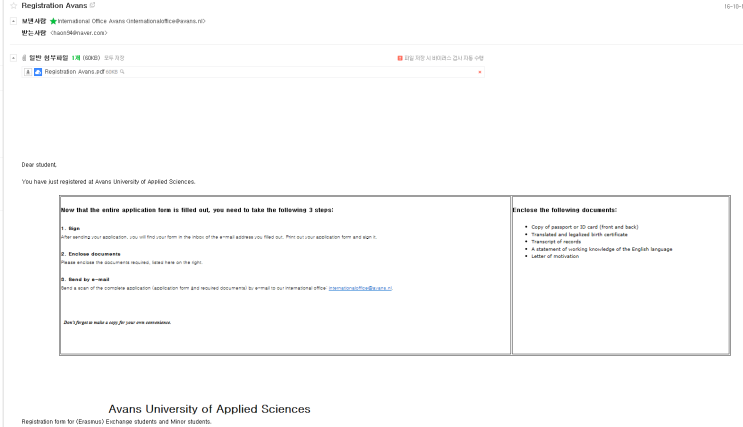The width and height of the screenshot is (743, 427).
Task: Open the Registration Avans.pdf attachment
Action: [x=74, y=72]
